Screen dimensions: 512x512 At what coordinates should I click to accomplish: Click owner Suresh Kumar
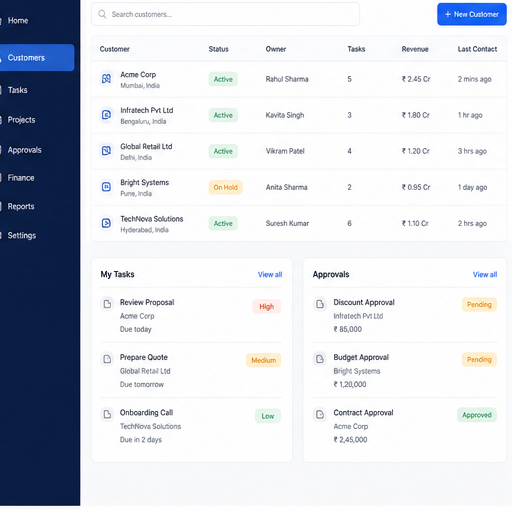click(287, 223)
